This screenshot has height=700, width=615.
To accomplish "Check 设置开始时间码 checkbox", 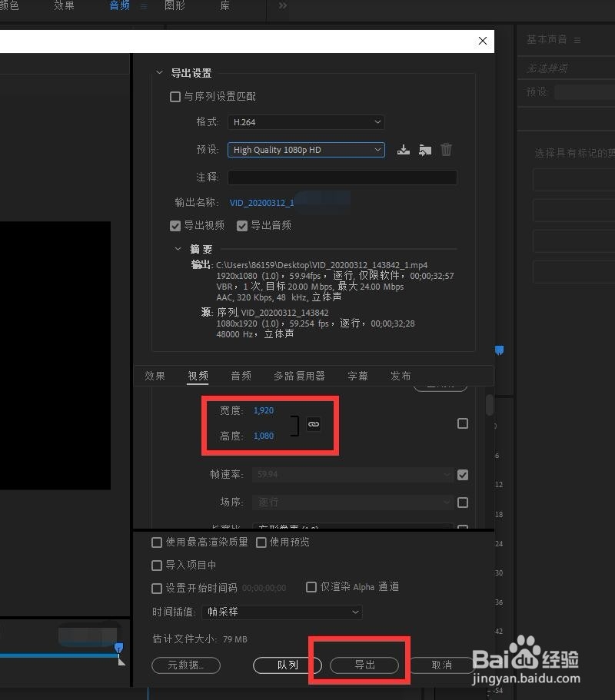I will click(157, 589).
